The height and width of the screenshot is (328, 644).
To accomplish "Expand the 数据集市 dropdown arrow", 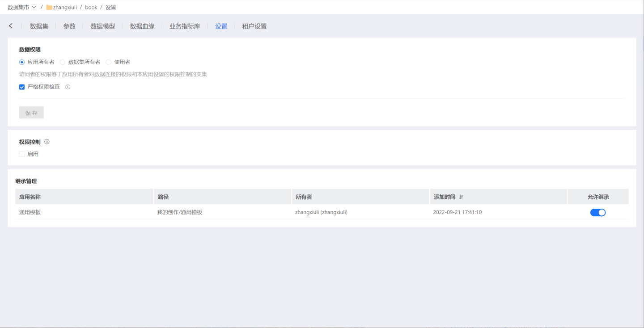I will pos(34,7).
